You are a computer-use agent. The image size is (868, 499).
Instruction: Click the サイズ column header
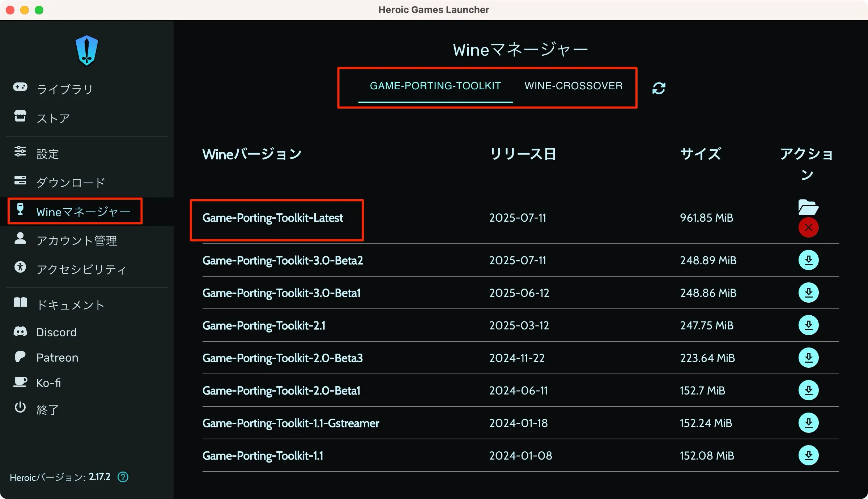701,154
